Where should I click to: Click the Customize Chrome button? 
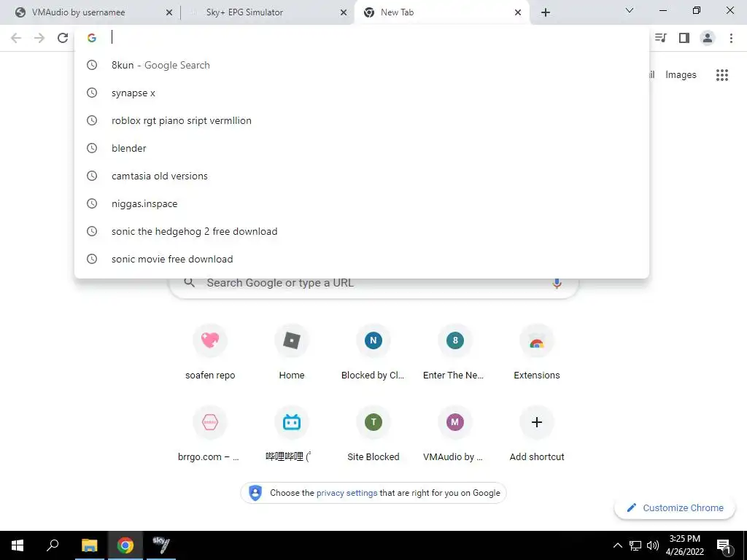675,507
